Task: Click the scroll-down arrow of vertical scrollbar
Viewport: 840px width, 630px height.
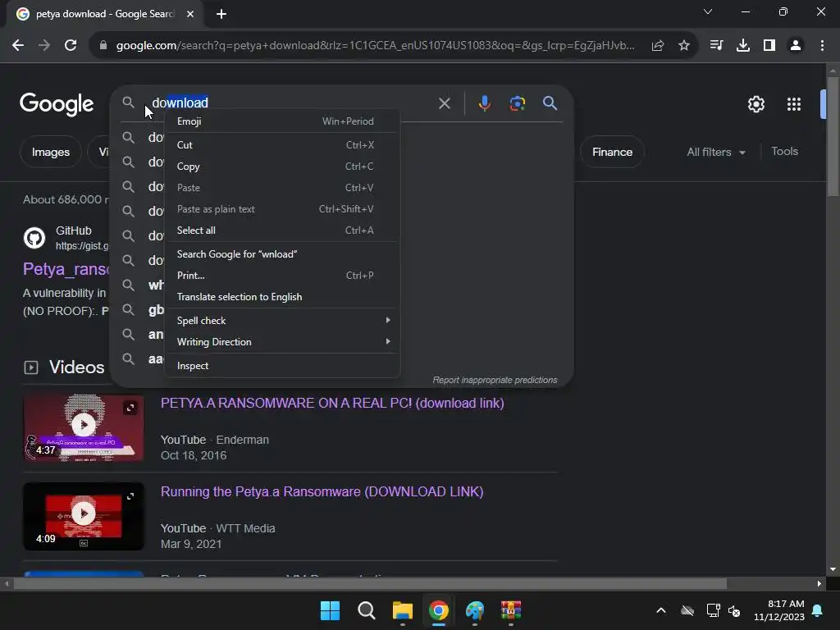Action: [833, 569]
